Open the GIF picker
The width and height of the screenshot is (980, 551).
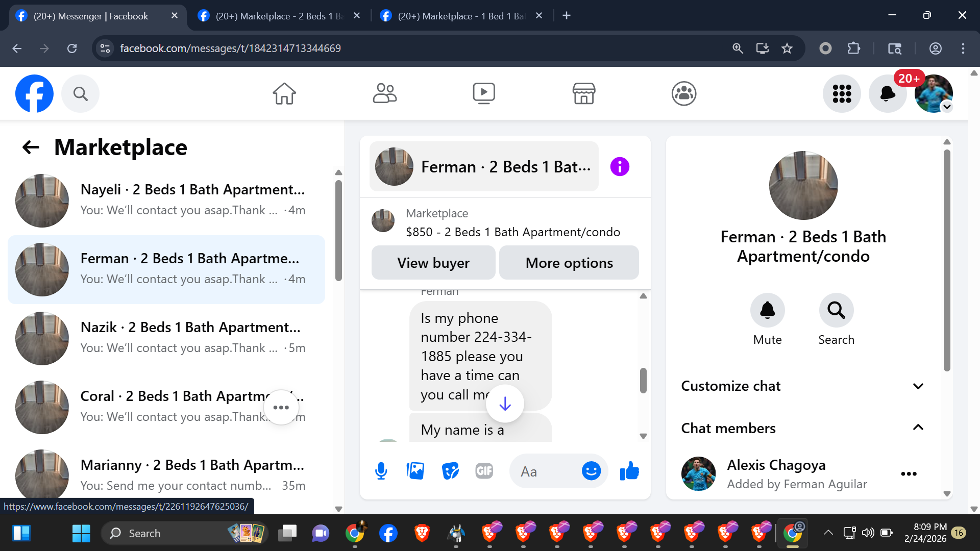point(484,471)
